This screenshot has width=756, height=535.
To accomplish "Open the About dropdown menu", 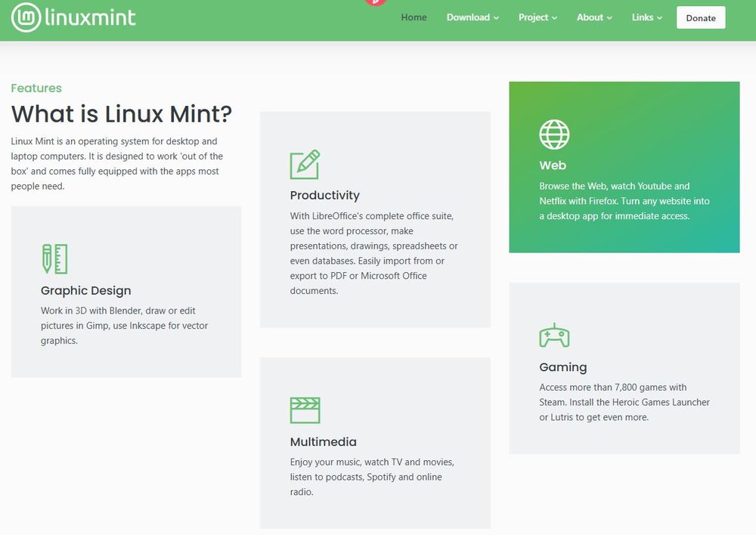I will 594,17.
